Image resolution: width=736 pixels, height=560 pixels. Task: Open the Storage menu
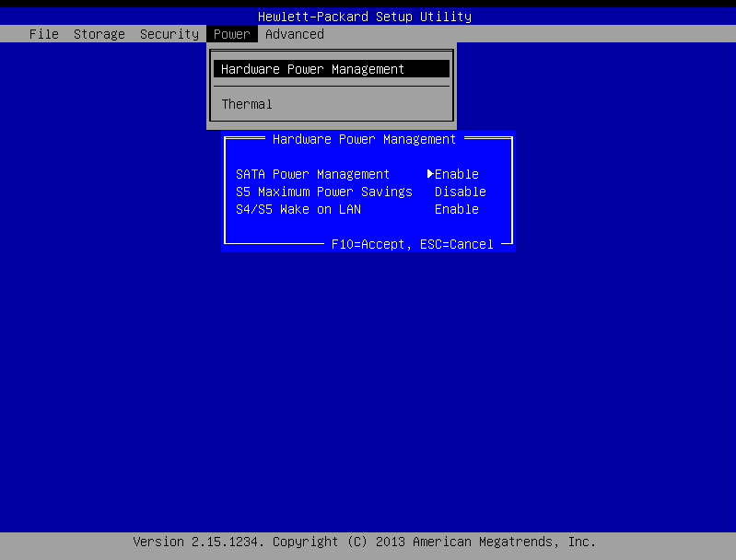(x=99, y=34)
